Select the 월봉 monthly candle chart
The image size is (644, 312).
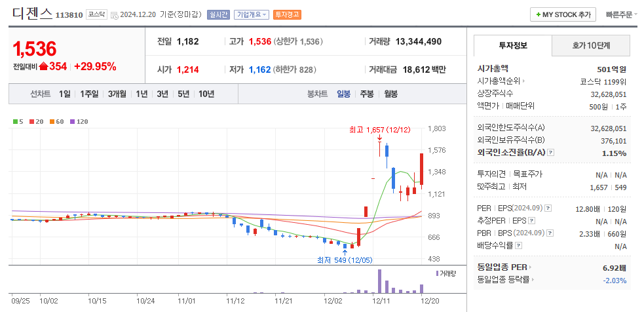pyautogui.click(x=390, y=94)
